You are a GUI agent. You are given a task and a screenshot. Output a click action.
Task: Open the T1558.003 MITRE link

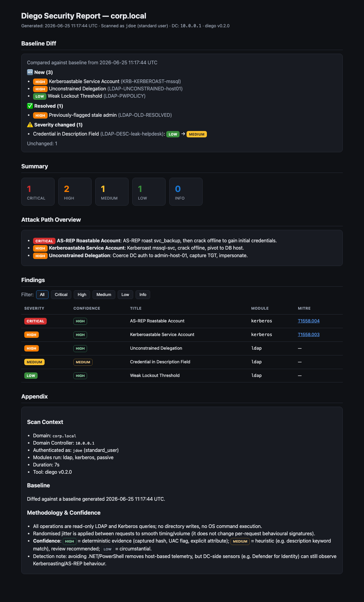(x=309, y=335)
